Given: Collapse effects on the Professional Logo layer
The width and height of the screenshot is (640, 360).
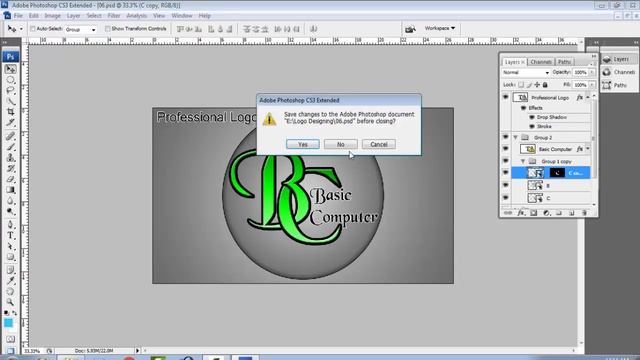Looking at the screenshot, I should (588, 97).
